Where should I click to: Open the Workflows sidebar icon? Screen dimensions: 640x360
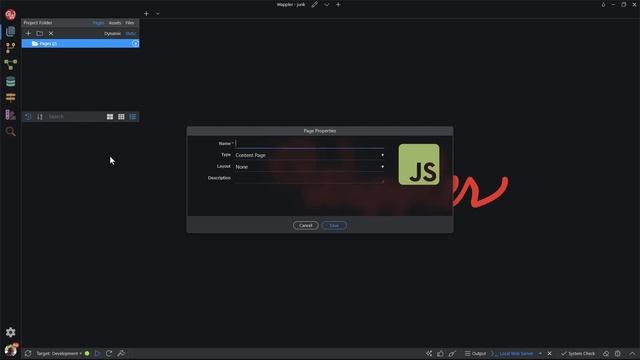pos(11,64)
